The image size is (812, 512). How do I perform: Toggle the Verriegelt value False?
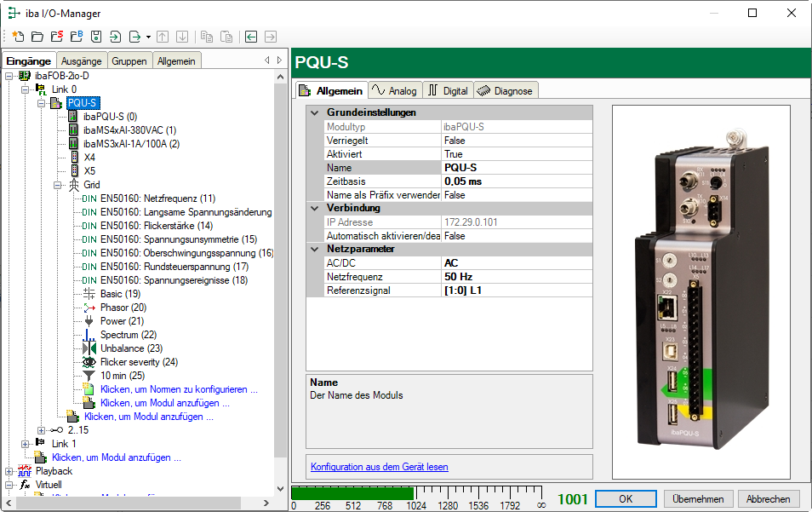516,141
